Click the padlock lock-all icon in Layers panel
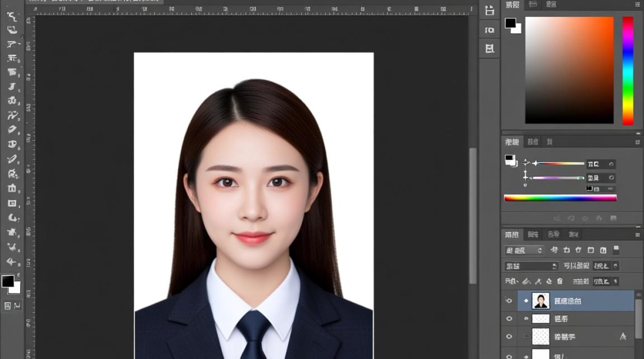This screenshot has width=644, height=359. 560,281
